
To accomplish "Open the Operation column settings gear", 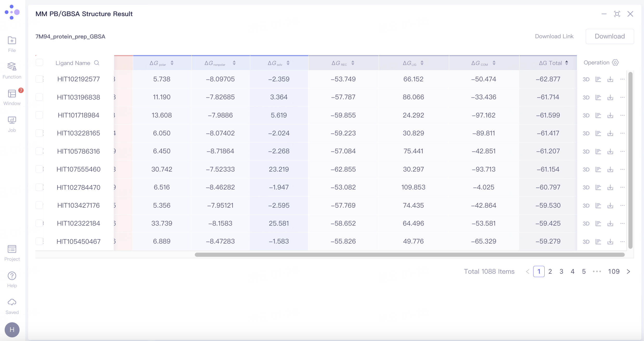I will 615,62.
